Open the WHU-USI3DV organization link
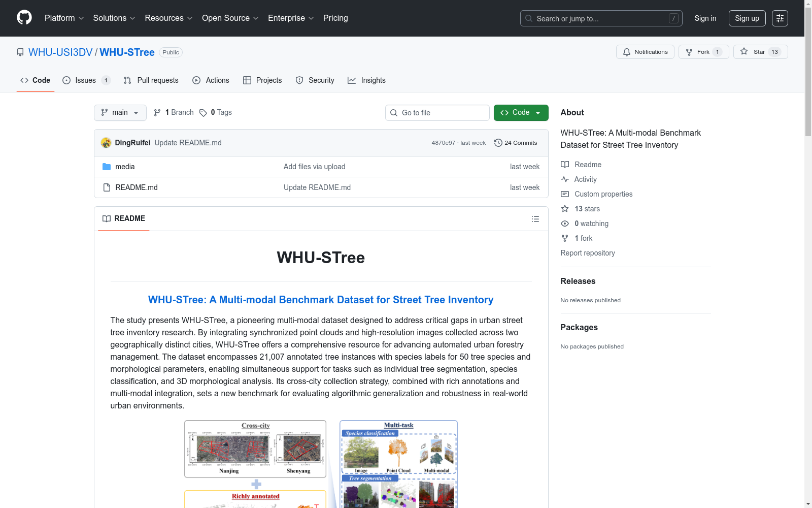The image size is (812, 508). coord(60,52)
